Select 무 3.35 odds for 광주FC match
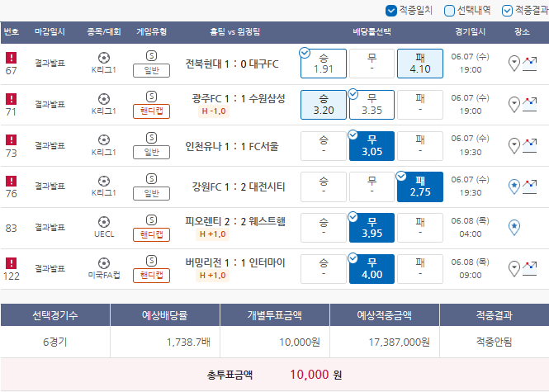The width and height of the screenshot is (549, 392). pos(372,105)
